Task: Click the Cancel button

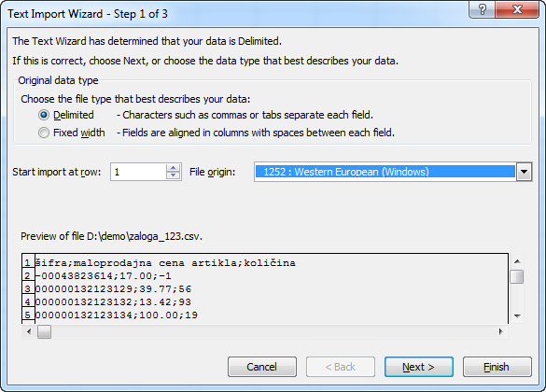Action: pyautogui.click(x=262, y=367)
